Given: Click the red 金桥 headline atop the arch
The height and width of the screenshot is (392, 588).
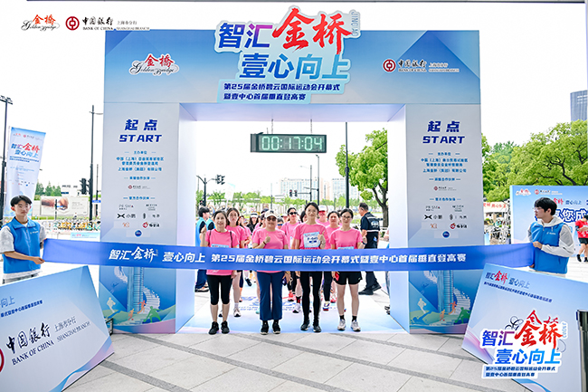Looking at the screenshot, I should pos(311,32).
